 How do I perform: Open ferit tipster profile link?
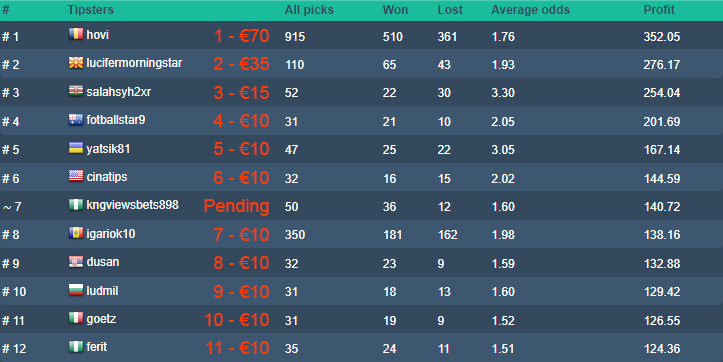click(x=97, y=347)
